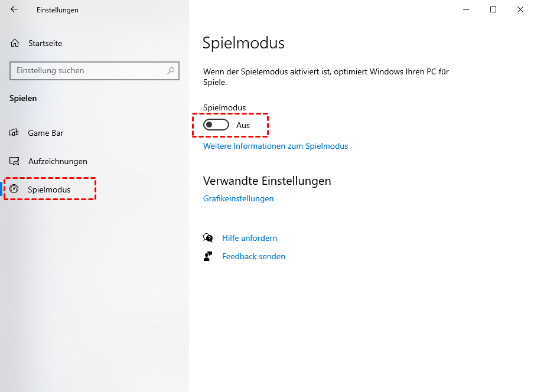Select Spielmodus in the sidebar
The width and height of the screenshot is (534, 392).
[49, 190]
